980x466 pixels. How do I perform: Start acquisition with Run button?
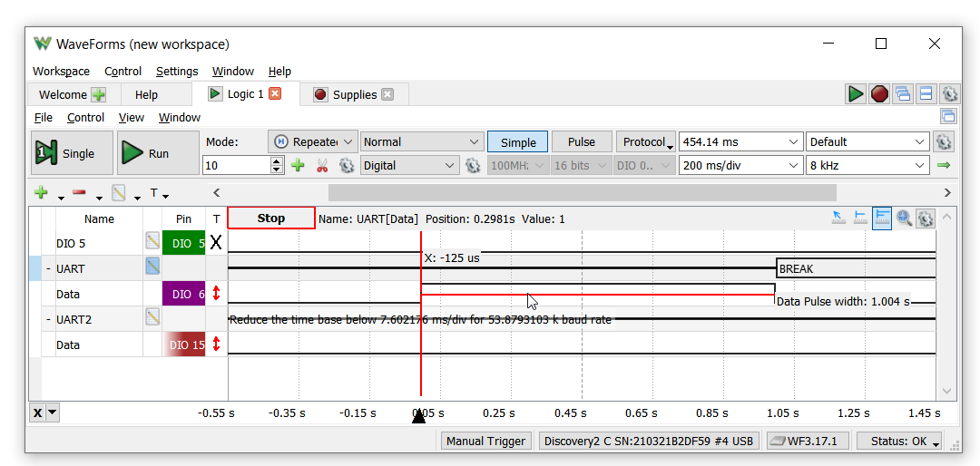[157, 153]
